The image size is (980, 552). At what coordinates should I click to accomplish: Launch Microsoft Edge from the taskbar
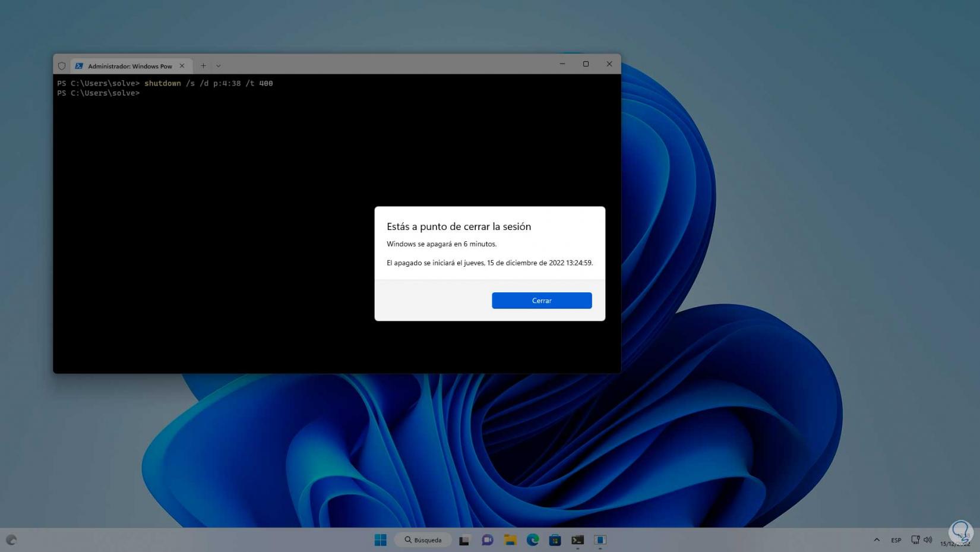[x=533, y=540]
